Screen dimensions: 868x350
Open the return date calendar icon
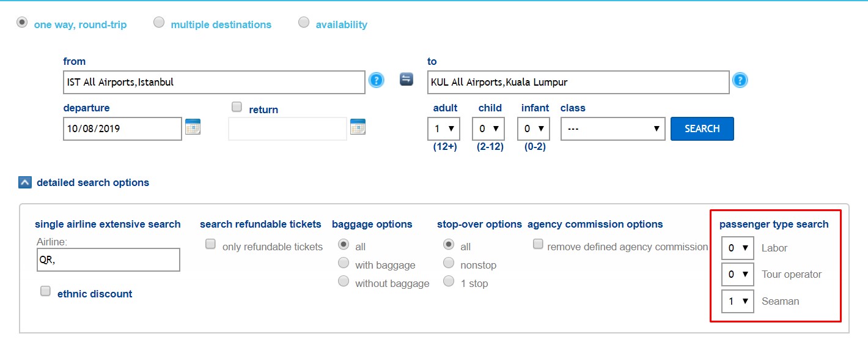(x=358, y=127)
